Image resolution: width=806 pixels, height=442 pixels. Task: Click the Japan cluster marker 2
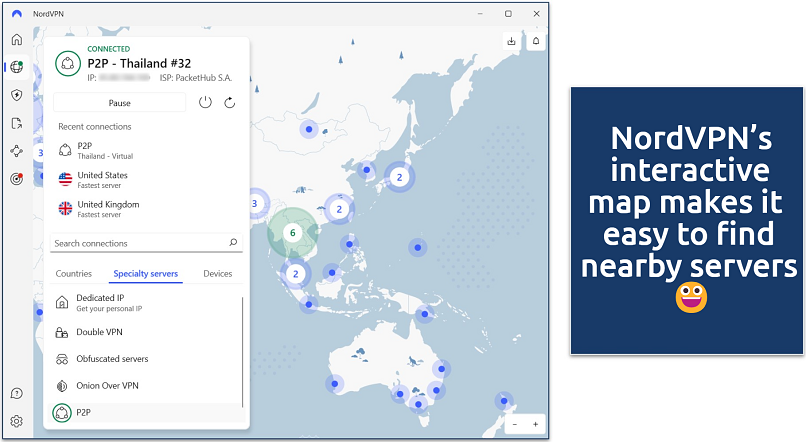[399, 177]
